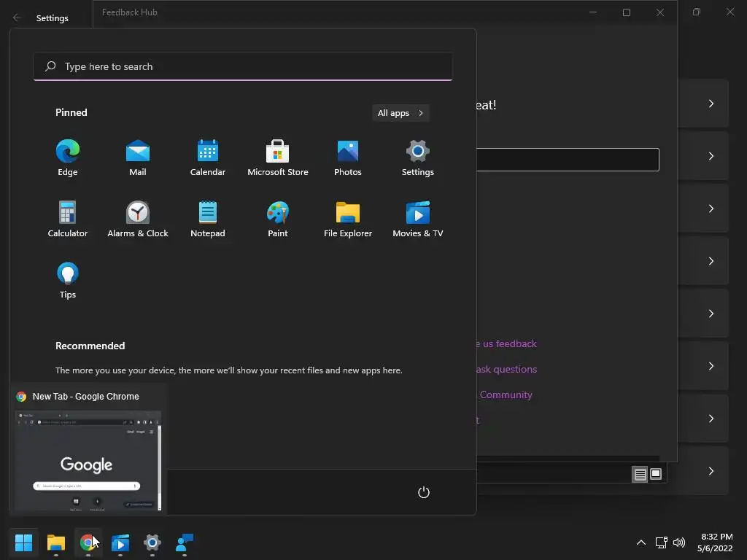Expand the sixth Settings row chevron
Screen dimensions: 747x560
tap(711, 366)
